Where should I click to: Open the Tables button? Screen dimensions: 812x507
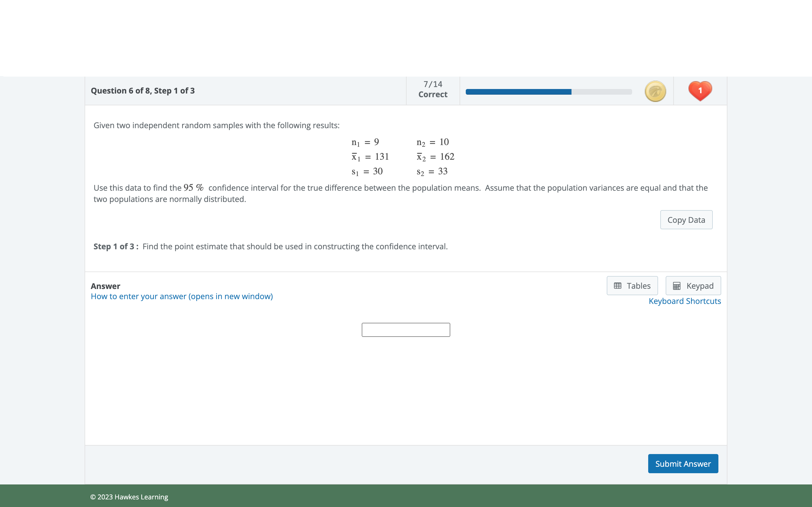click(632, 286)
